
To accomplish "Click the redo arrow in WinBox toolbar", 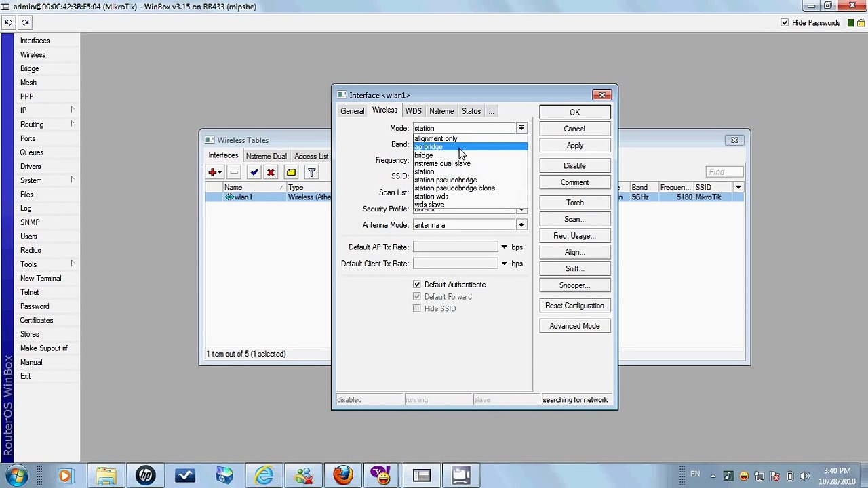I will [25, 22].
